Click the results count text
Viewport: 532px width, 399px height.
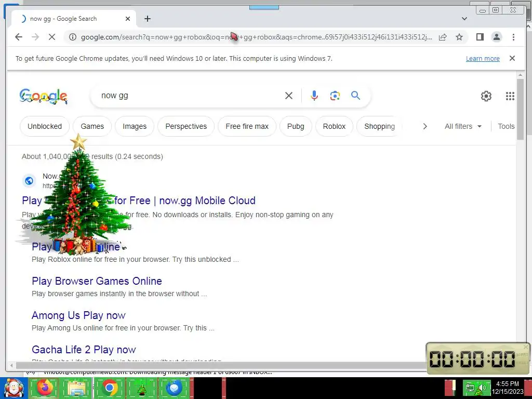92,156
